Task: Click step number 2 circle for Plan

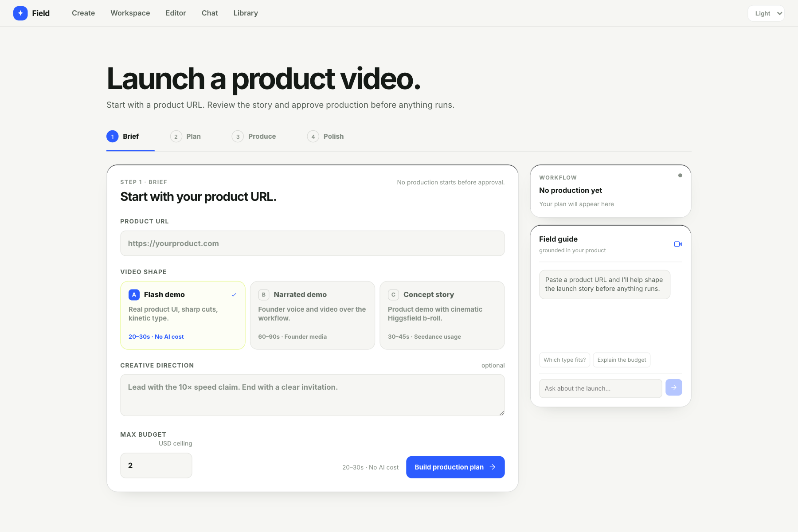Action: coord(176,137)
